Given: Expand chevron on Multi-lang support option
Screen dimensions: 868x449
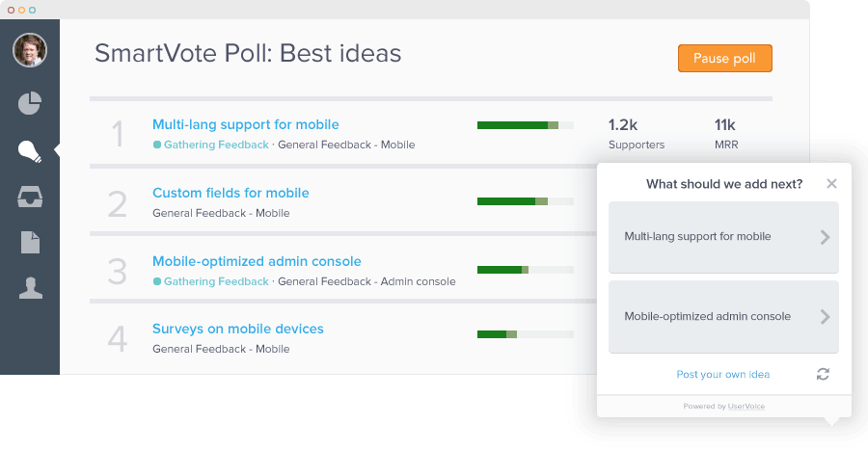Looking at the screenshot, I should [825, 237].
